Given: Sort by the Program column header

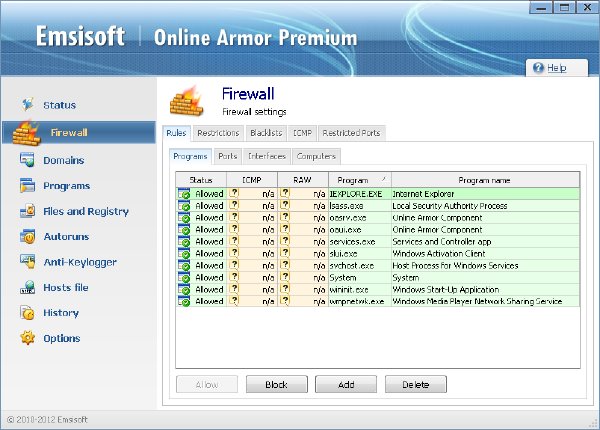Looking at the screenshot, I should tap(360, 180).
